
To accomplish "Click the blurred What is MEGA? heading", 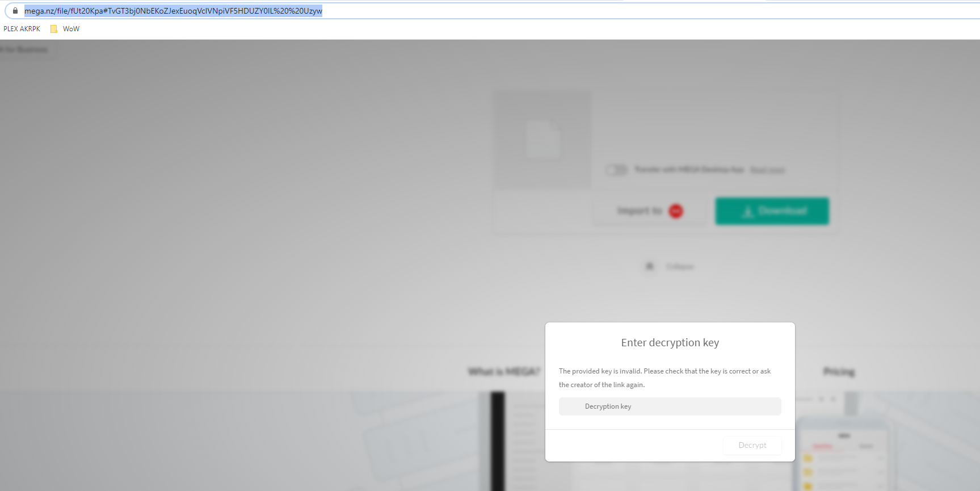I will tap(503, 372).
